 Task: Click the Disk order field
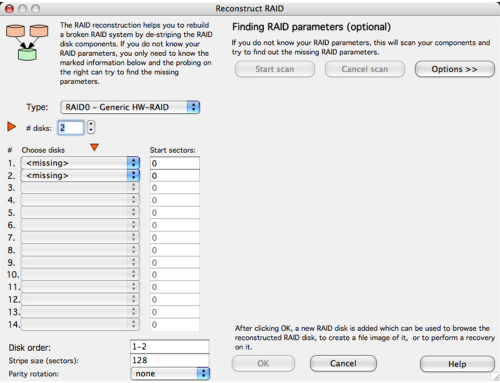click(x=170, y=347)
